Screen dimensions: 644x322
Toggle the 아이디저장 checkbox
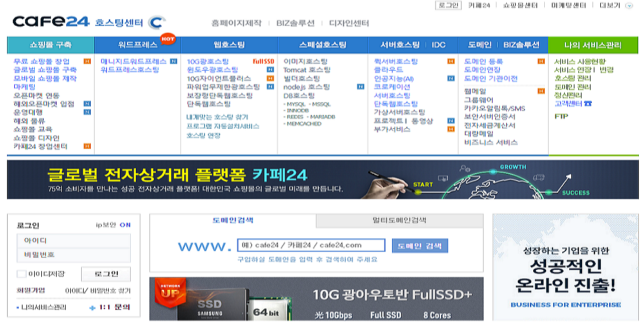pos(21,274)
